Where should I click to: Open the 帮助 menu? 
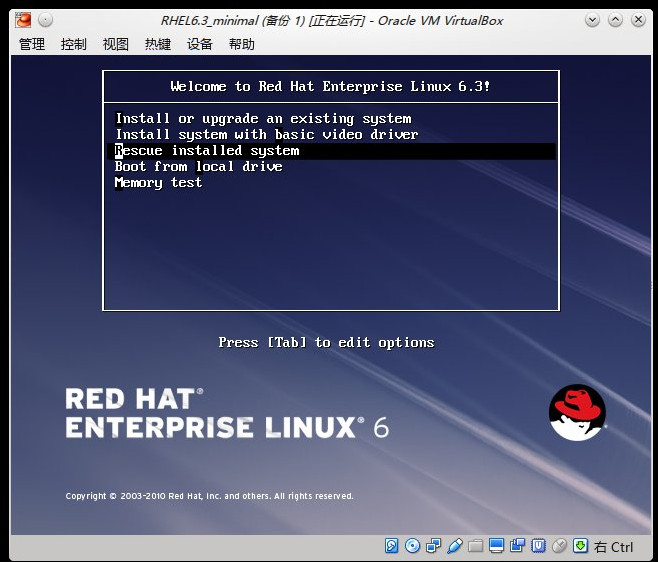tap(241, 44)
